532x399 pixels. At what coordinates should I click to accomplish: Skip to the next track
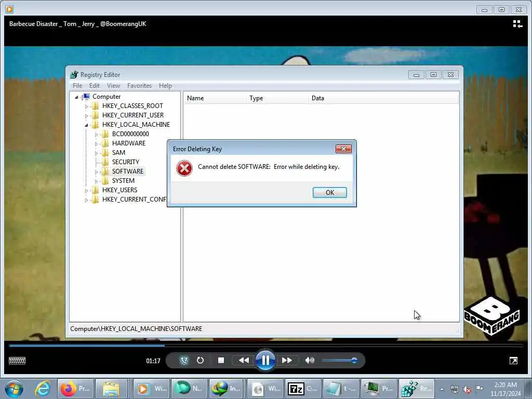(x=287, y=361)
